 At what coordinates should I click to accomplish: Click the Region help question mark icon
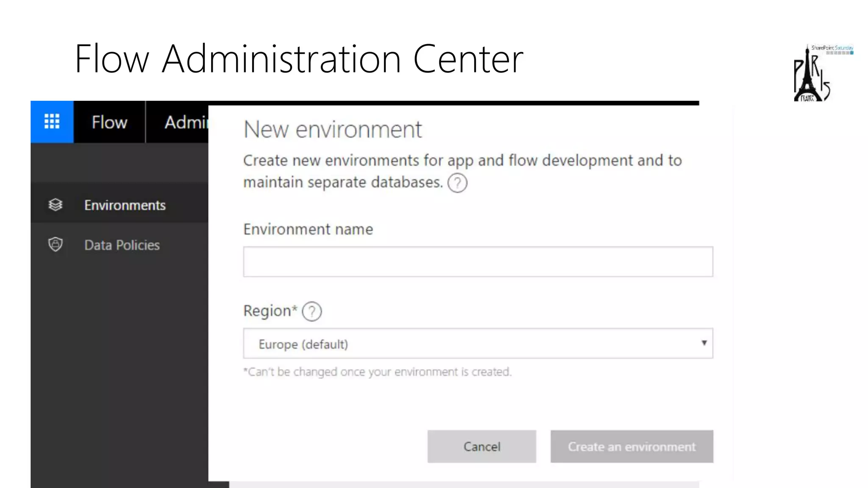click(312, 311)
